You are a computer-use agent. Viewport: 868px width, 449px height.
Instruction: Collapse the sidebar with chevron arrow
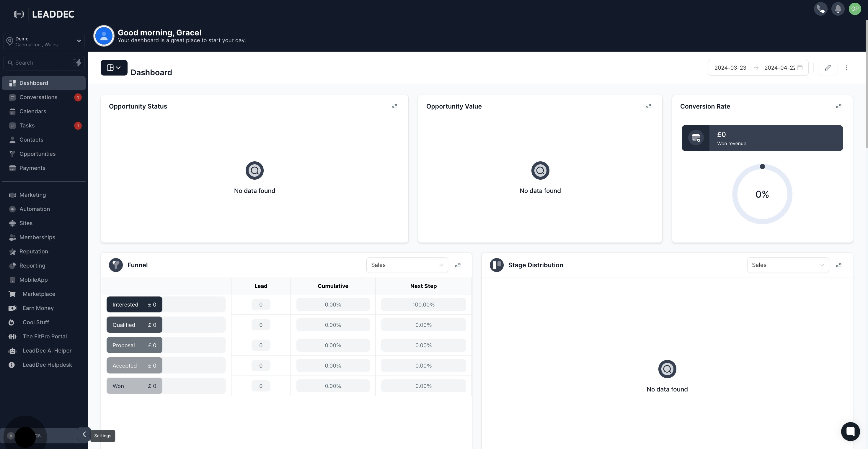(84, 434)
